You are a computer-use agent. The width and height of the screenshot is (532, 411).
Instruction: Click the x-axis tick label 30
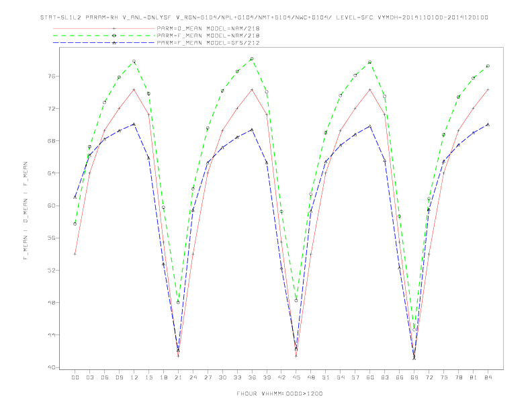[222, 377]
